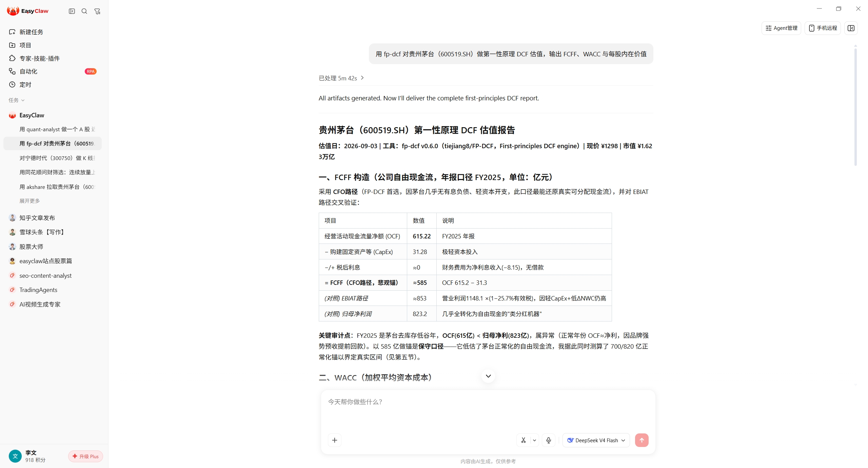868x468 pixels.
Task: Click the RPA badge
Action: pos(91,71)
